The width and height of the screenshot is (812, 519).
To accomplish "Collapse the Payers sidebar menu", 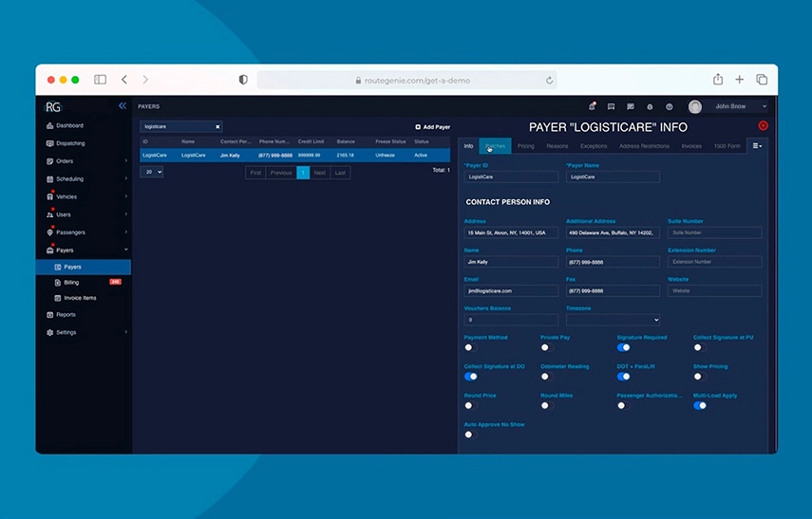I will point(126,250).
